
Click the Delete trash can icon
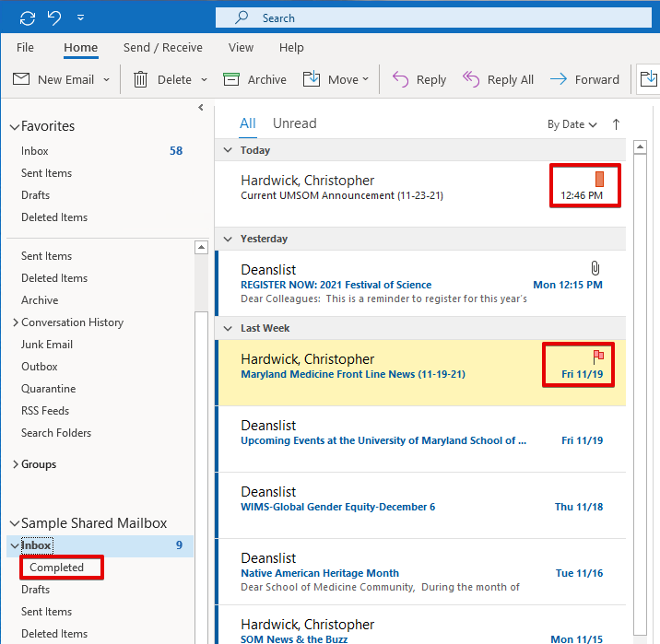(x=140, y=79)
